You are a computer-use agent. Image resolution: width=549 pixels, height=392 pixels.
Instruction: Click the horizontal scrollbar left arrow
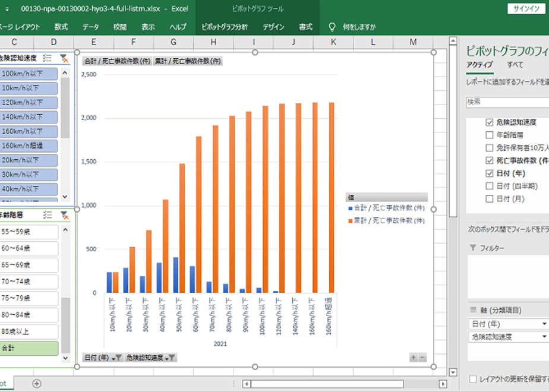tap(247, 384)
